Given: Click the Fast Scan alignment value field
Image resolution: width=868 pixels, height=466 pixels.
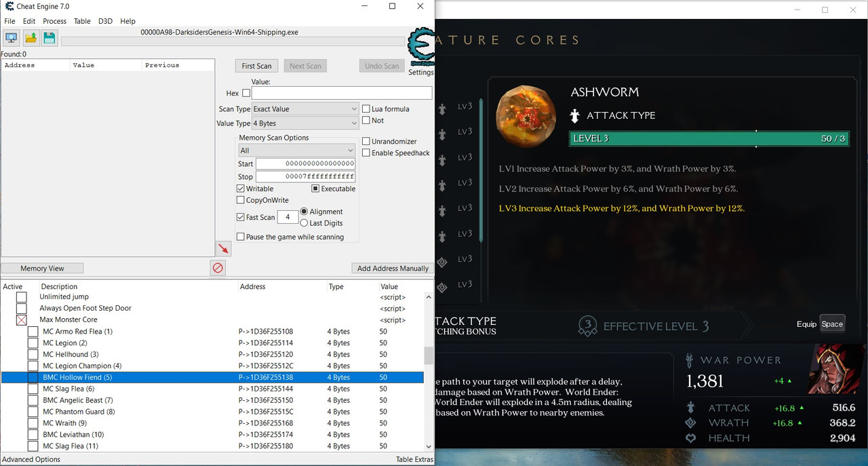Looking at the screenshot, I should pos(288,217).
